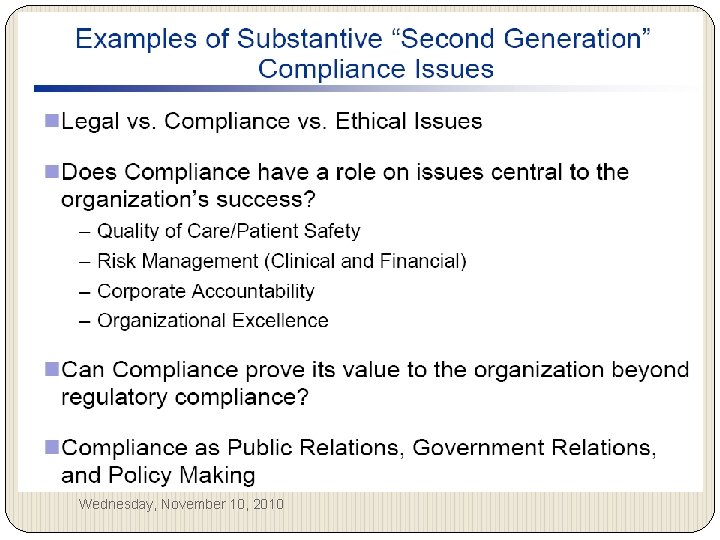Select the 'Compliance Issues' title line
The width and height of the screenshot is (720, 540).
pos(375,69)
